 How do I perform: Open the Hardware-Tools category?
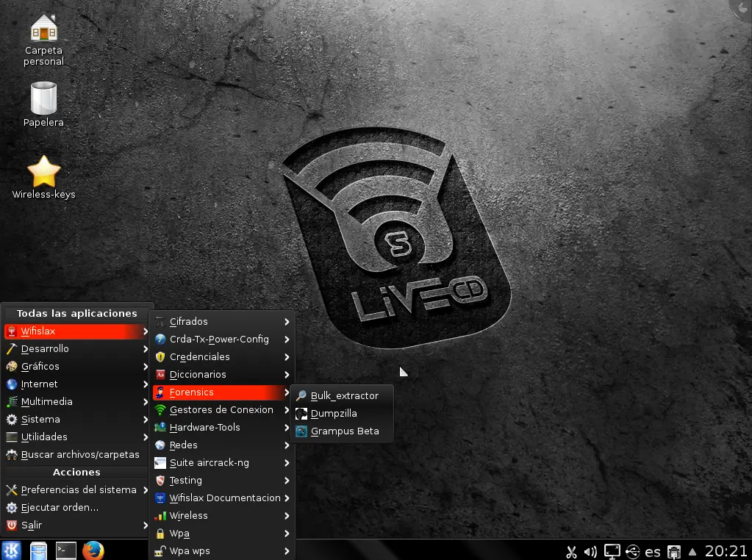(223, 428)
